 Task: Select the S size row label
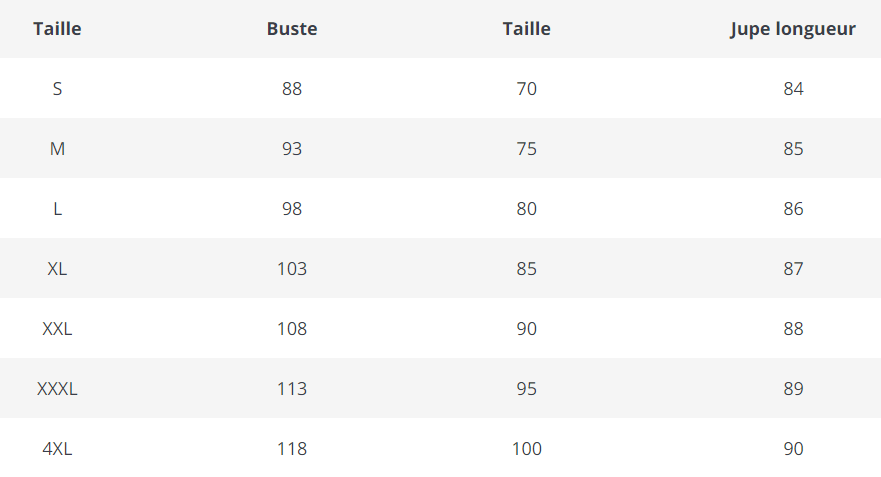click(57, 89)
